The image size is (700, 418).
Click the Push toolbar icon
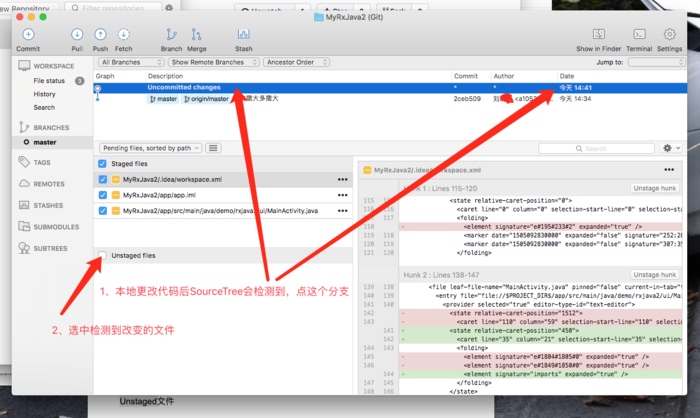[100, 34]
